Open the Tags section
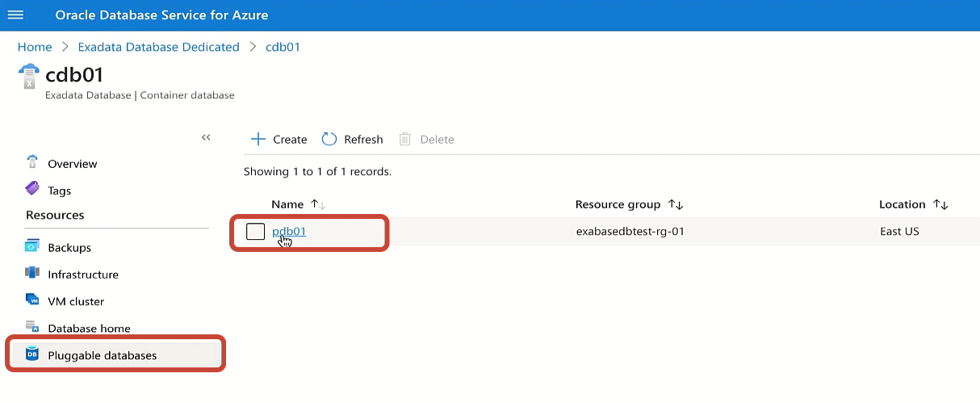Screen dimensions: 980x403 coord(59,191)
